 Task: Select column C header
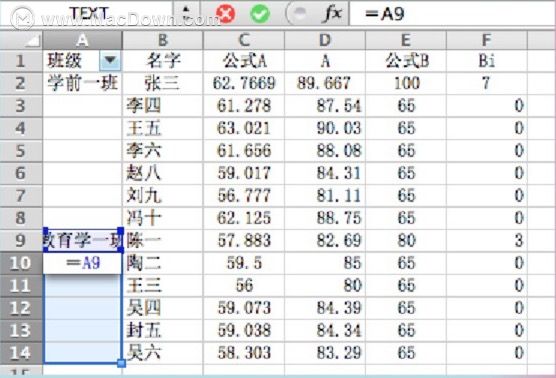tap(244, 40)
